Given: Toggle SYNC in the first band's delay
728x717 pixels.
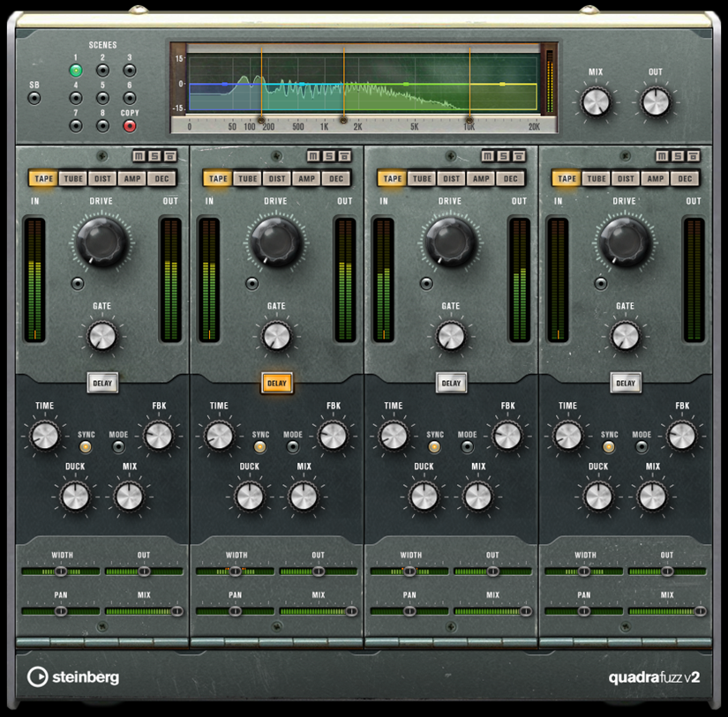Looking at the screenshot, I should [x=86, y=447].
